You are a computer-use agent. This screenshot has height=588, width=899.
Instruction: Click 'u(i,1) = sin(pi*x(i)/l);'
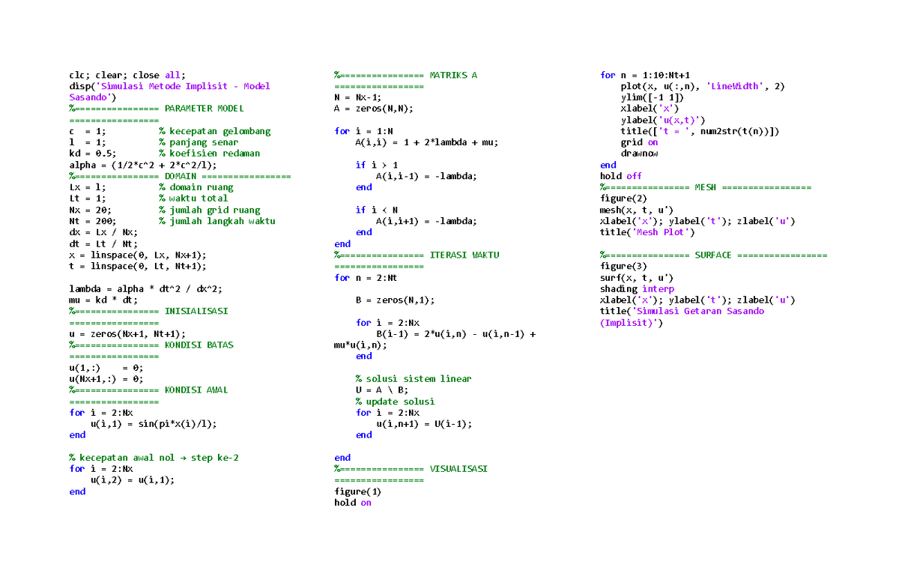[154, 423]
